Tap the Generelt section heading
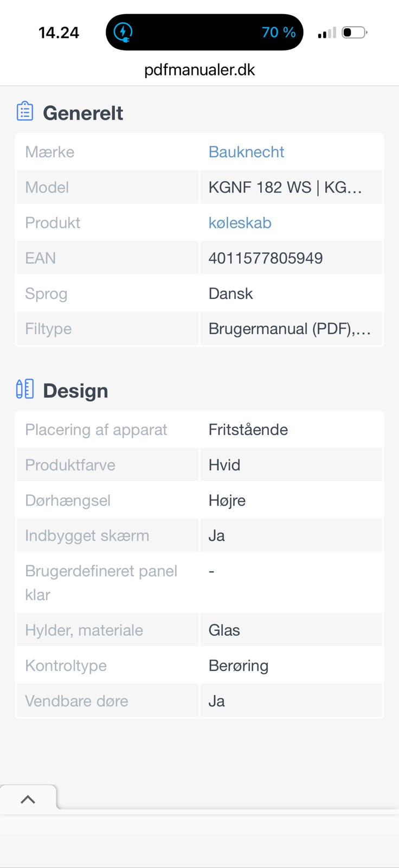 (83, 113)
